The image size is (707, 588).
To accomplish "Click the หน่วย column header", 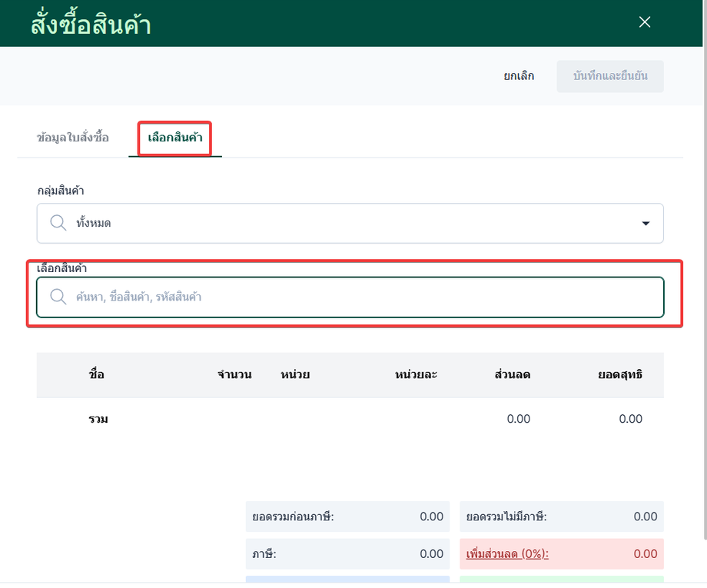I will click(295, 375).
